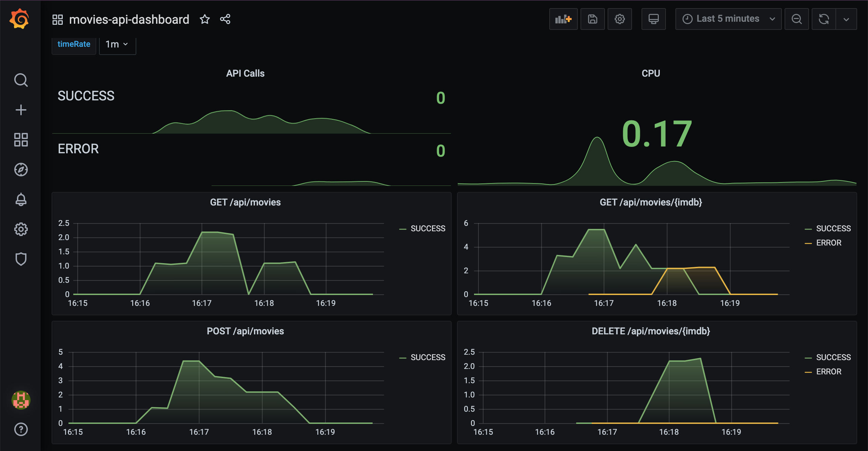868x451 pixels.
Task: Cycle view mode with the monitor icon
Action: point(653,19)
